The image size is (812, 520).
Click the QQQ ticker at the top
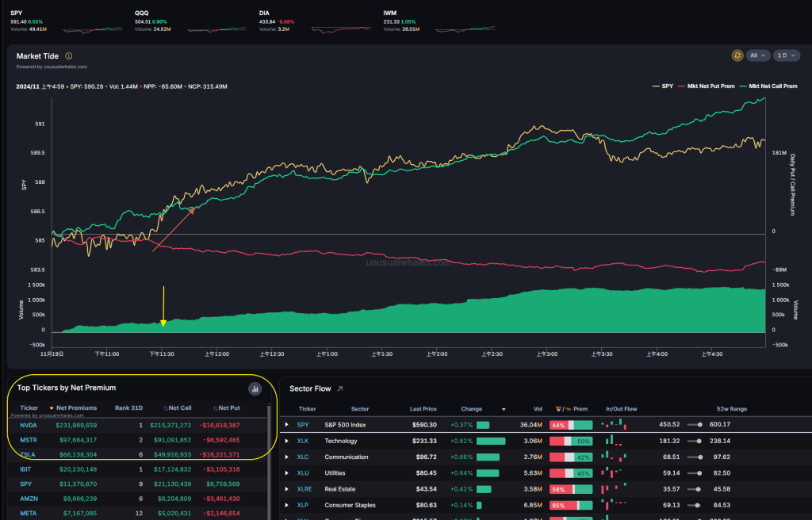tap(141, 13)
